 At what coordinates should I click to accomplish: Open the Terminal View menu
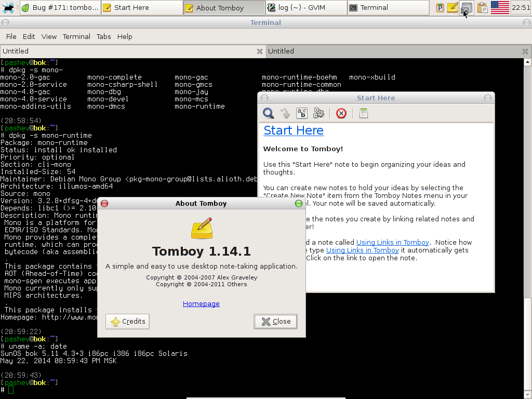pos(49,37)
